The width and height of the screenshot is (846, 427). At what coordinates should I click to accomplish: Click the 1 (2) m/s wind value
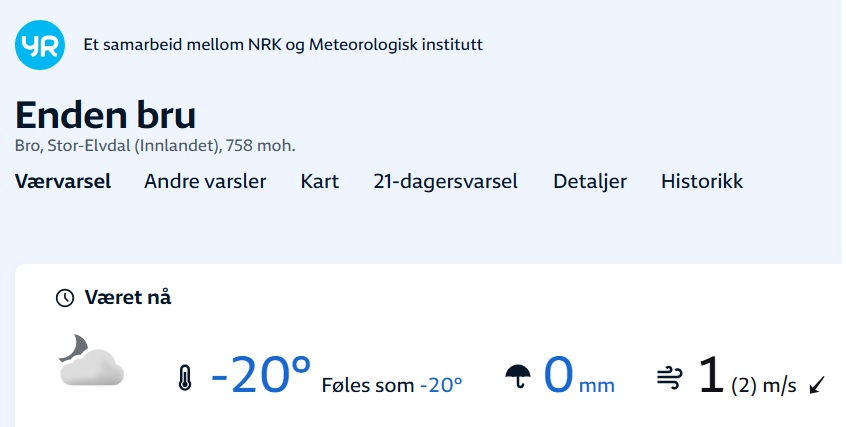coord(747,378)
